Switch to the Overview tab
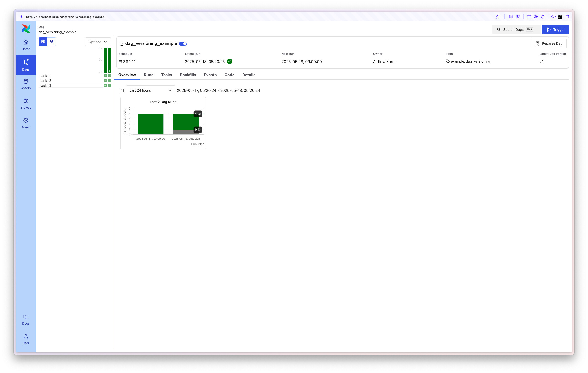588x373 pixels. pos(127,75)
